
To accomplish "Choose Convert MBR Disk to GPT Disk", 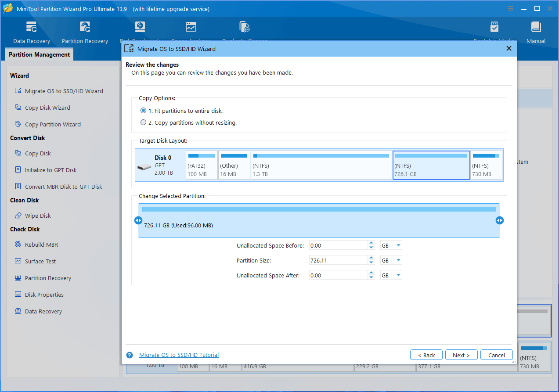I will 58,187.
